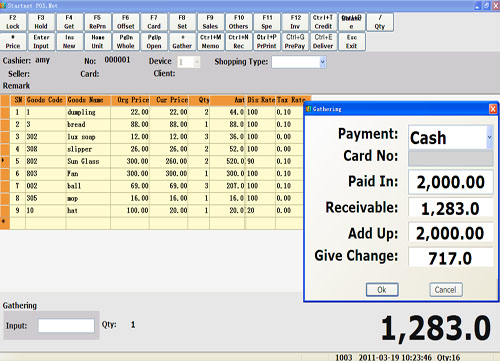Confirm payment with the Ok button
This screenshot has width=500, height=361.
coord(382,290)
